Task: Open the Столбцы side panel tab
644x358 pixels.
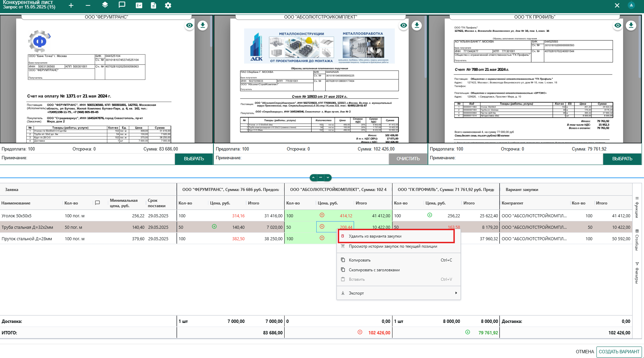Action: tap(637, 240)
